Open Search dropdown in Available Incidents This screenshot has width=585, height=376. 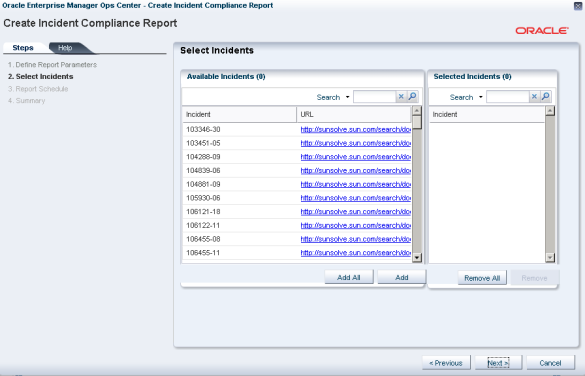[347, 97]
